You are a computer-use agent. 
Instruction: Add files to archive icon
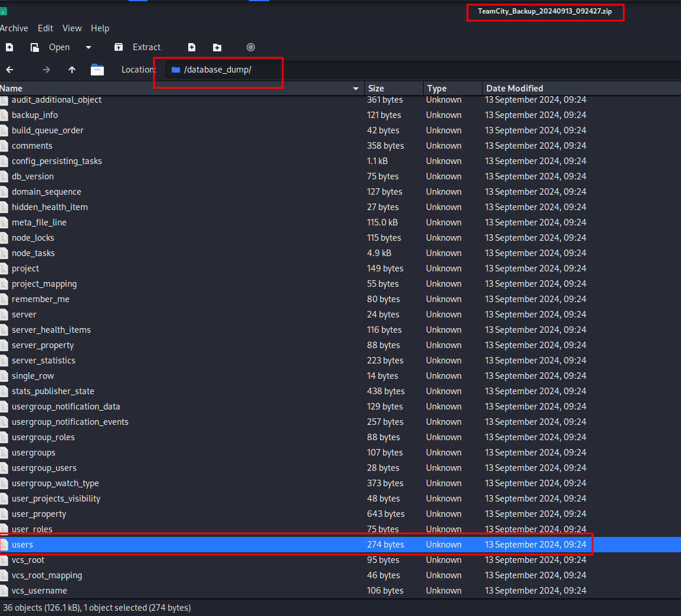point(192,47)
